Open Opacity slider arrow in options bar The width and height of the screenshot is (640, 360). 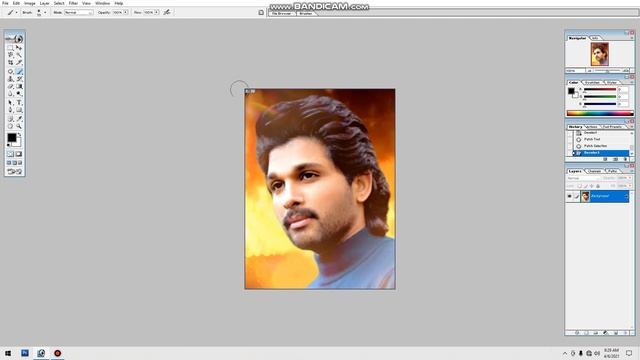click(x=126, y=13)
